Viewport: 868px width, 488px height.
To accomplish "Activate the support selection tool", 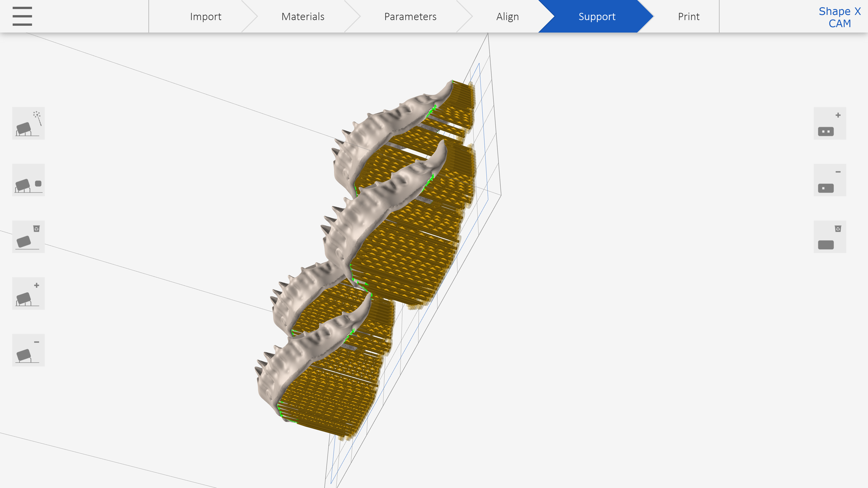I will point(28,180).
